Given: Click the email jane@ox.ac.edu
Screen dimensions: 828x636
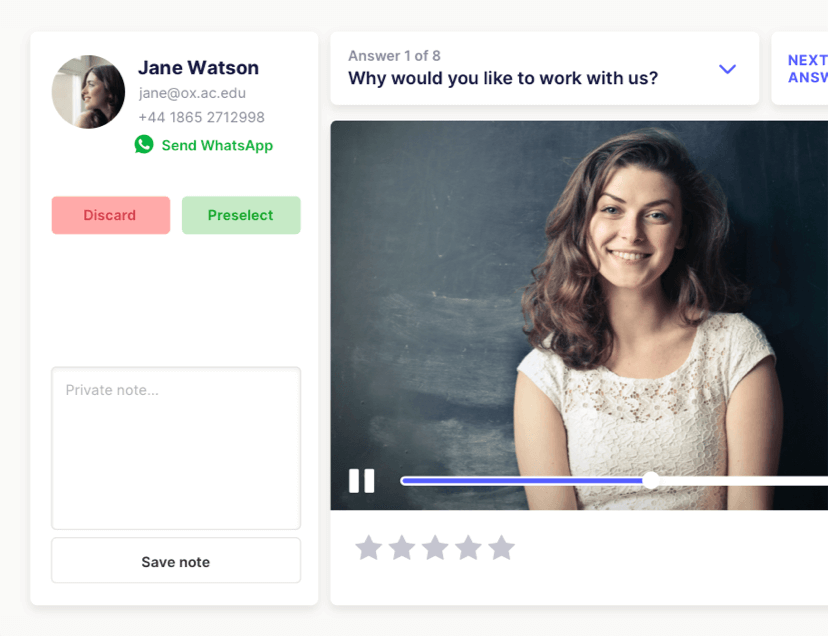Looking at the screenshot, I should click(x=192, y=93).
